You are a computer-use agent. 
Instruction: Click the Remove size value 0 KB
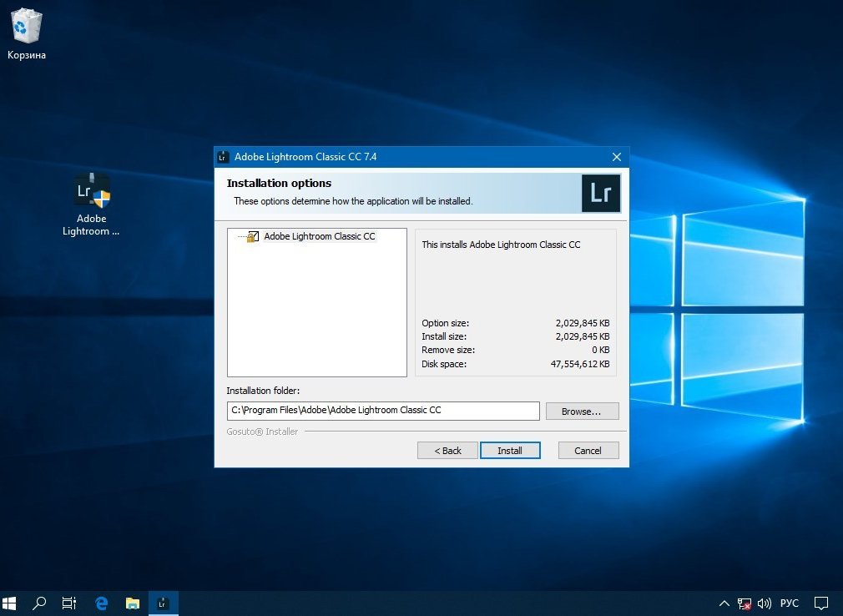click(600, 350)
